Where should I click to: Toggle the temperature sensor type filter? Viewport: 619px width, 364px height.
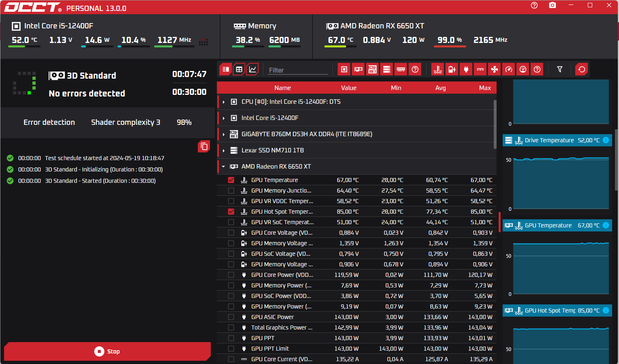tap(438, 69)
